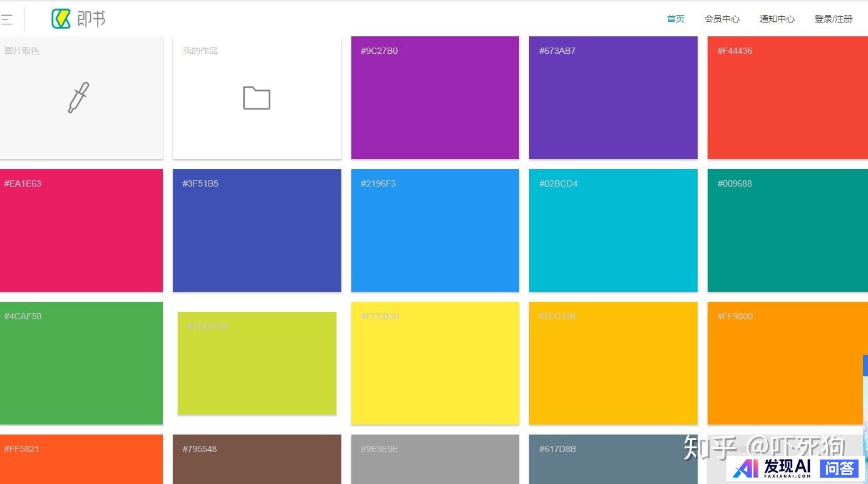Image resolution: width=868 pixels, height=484 pixels.
Task: Click the 登录/注册 link
Action: pyautogui.click(x=834, y=19)
